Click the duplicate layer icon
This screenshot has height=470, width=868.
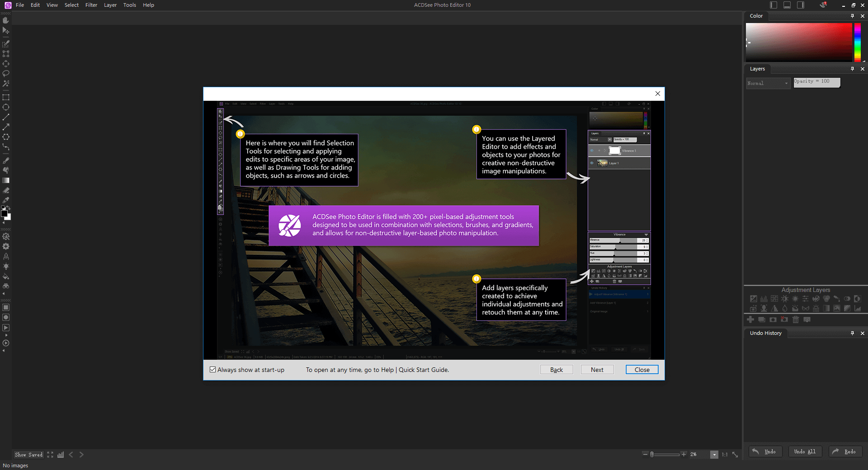pyautogui.click(x=762, y=320)
